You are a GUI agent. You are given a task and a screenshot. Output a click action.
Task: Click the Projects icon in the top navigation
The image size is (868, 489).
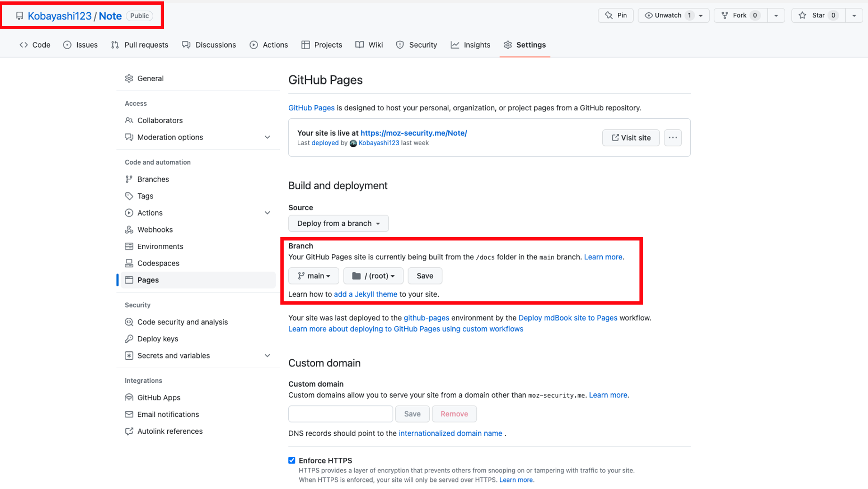click(x=305, y=45)
